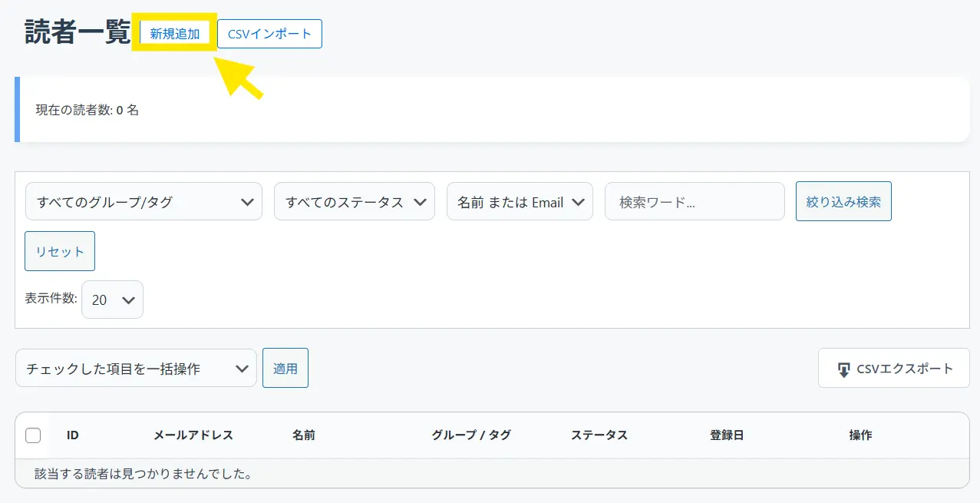Select the メールアドレス column header
Screen dimensions: 980x503
[x=193, y=435]
